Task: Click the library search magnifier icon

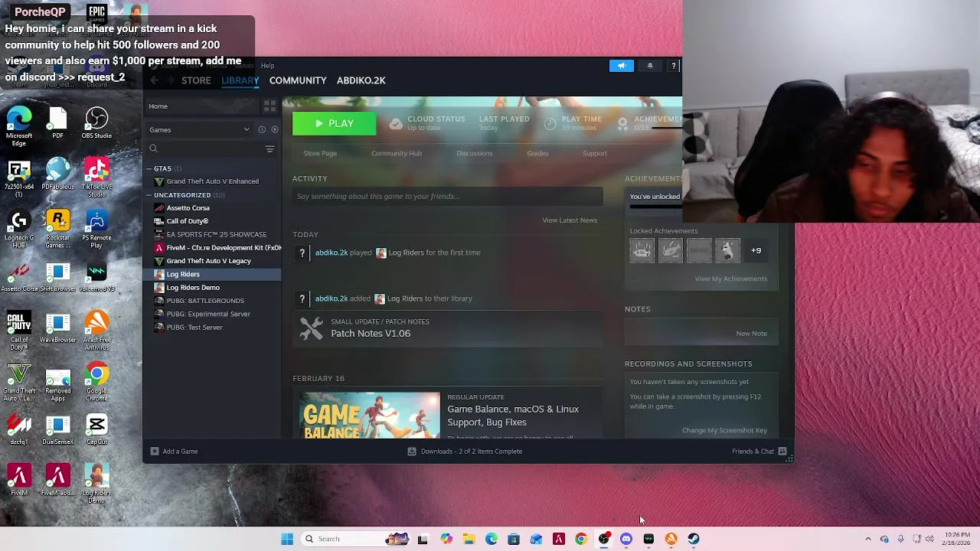Action: click(154, 148)
